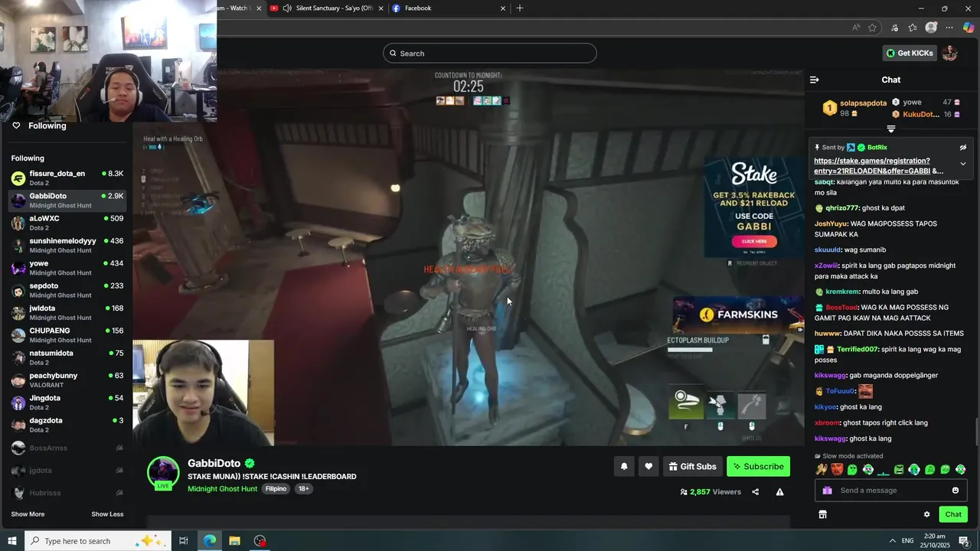Screen dimensions: 980x551
Task: Open sepdoto channel in sidebar
Action: pos(67,290)
